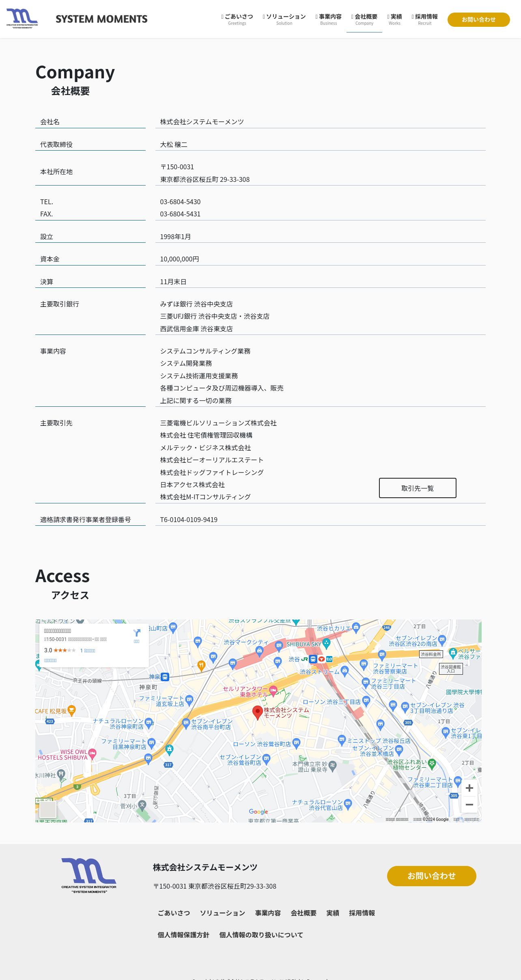521x980 pixels.
Task: Toggle the map layer thumbnail at bottom-left
Action: (x=48, y=809)
